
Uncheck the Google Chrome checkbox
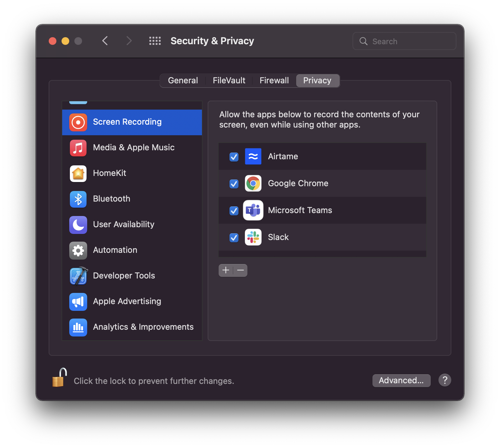234,184
